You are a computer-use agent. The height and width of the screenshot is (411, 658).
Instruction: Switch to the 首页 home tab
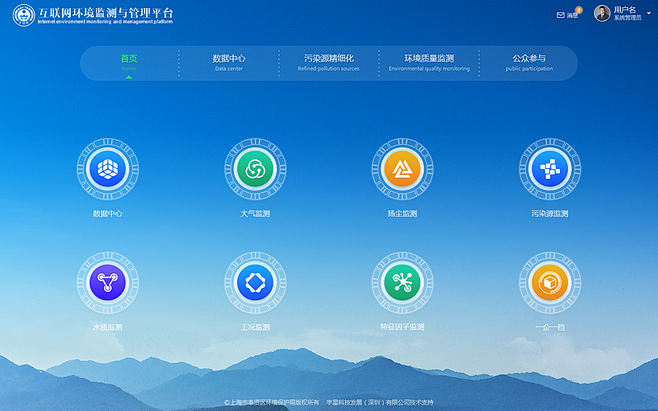pyautogui.click(x=129, y=62)
